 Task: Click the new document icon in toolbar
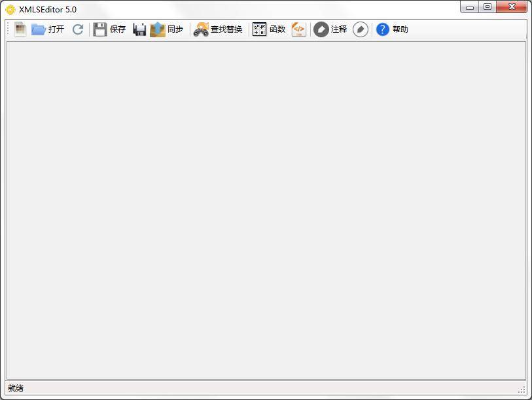coord(20,29)
